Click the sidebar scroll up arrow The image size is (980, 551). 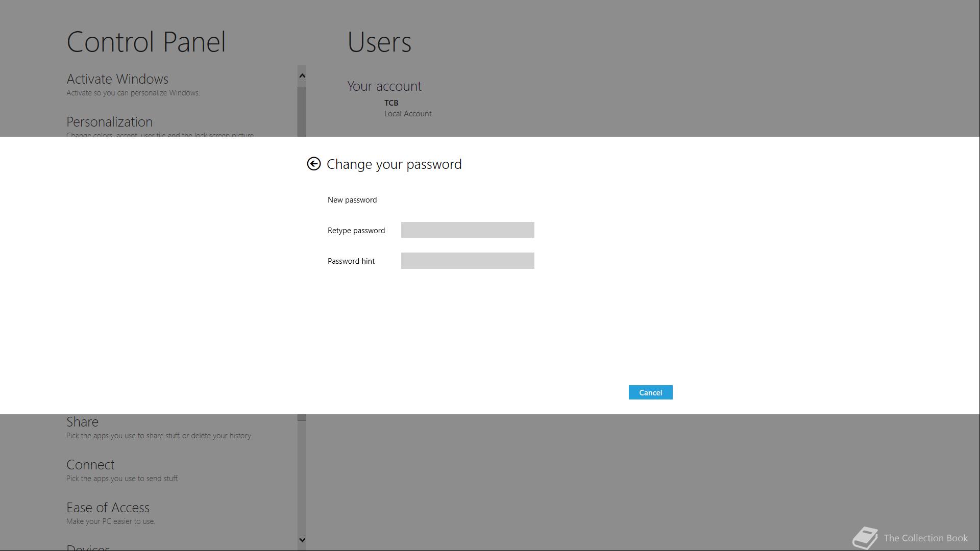tap(302, 76)
